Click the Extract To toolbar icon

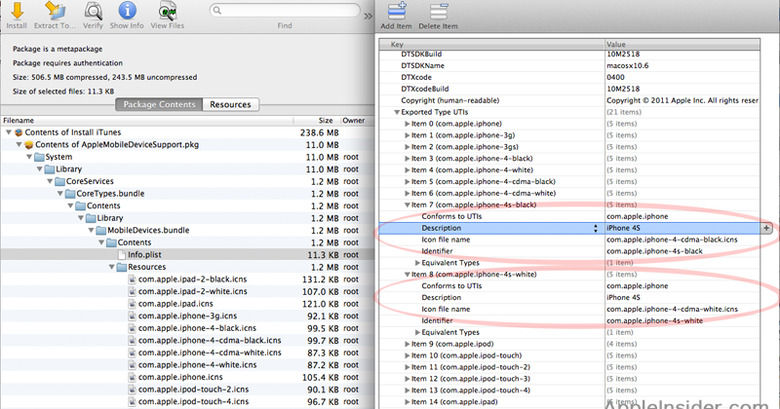click(55, 11)
